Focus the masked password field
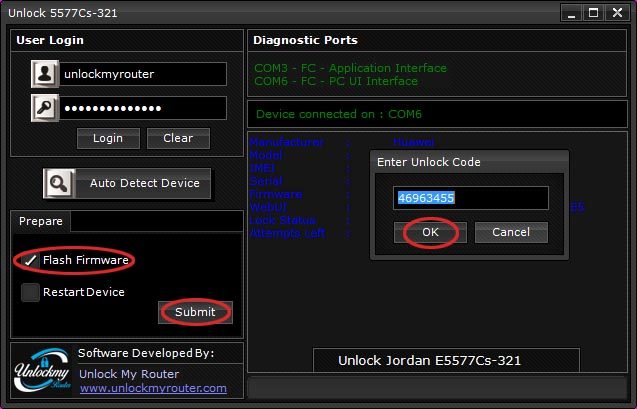This screenshot has height=409, width=637. point(143,108)
